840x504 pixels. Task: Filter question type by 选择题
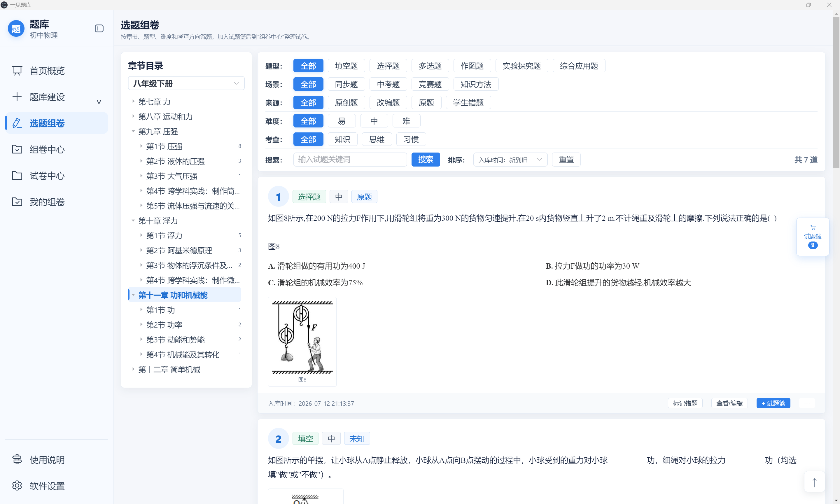(388, 66)
